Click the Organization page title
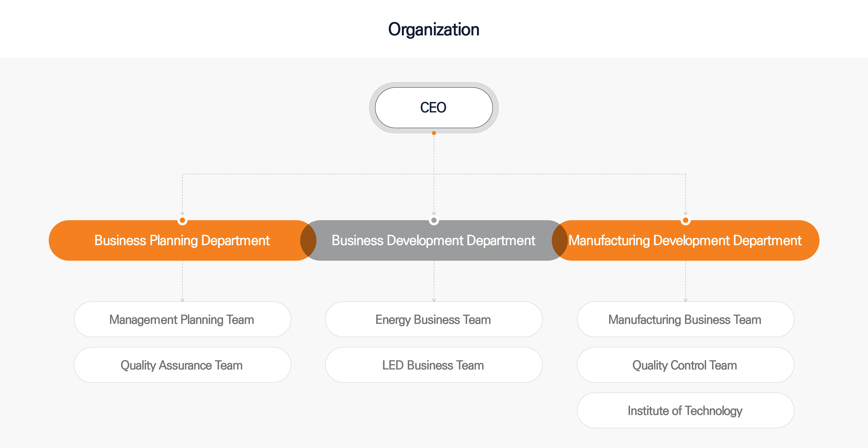Image resolution: width=868 pixels, height=448 pixels. point(434,30)
